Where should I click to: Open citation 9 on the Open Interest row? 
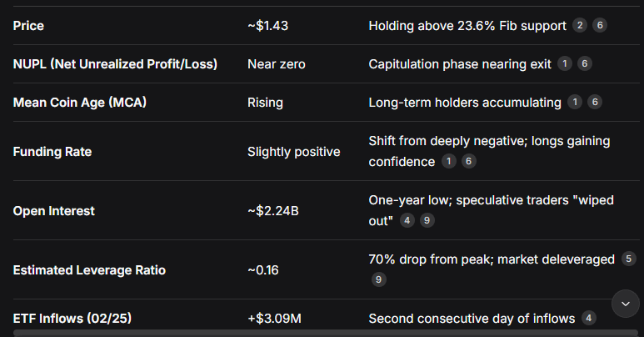point(427,220)
